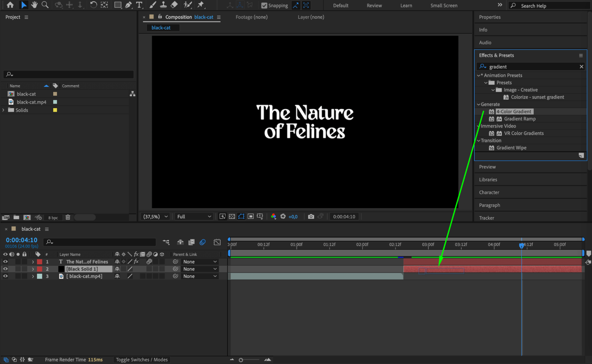The image size is (592, 364).
Task: Expand the Solids folder
Action: pos(4,110)
